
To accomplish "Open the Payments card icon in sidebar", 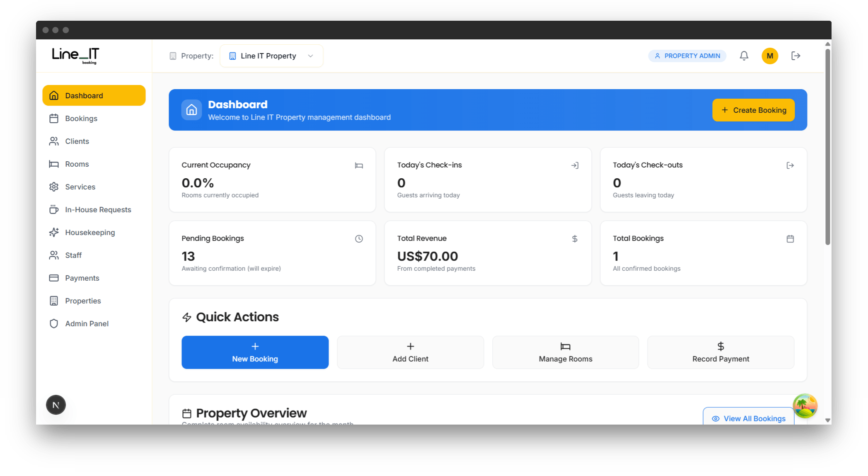I will (54, 278).
